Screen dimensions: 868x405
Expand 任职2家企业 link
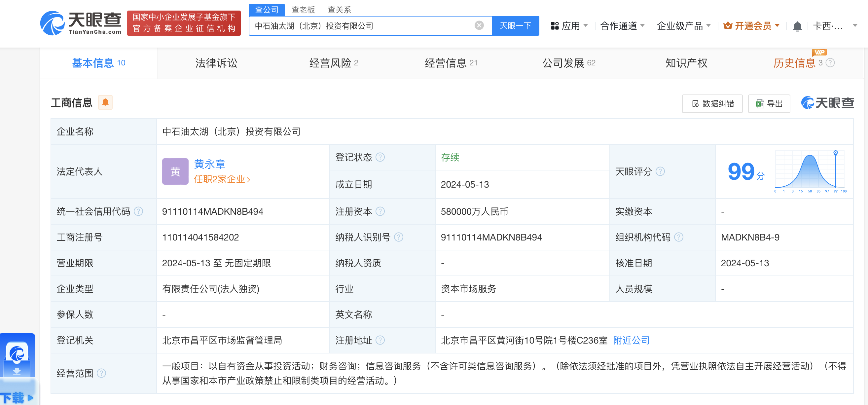point(222,179)
